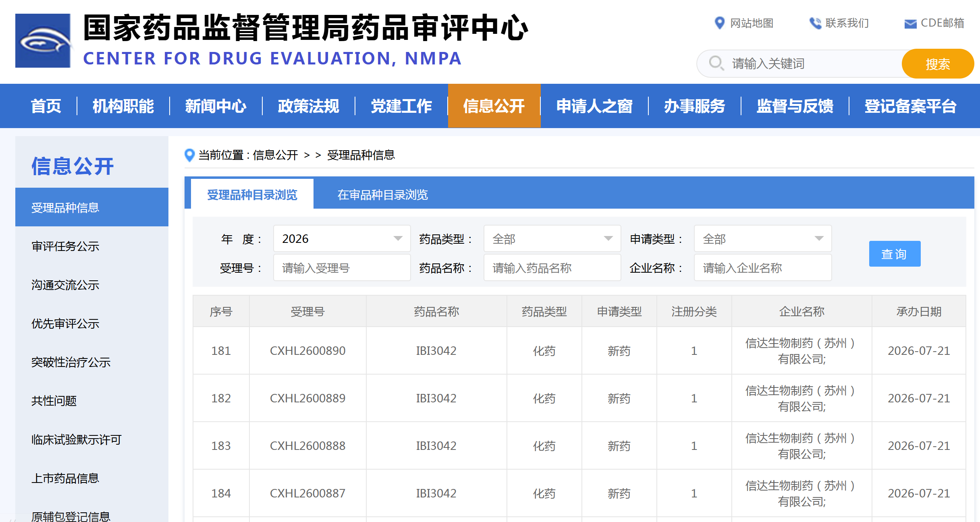Open 监督与反馈 menu

[x=795, y=106]
